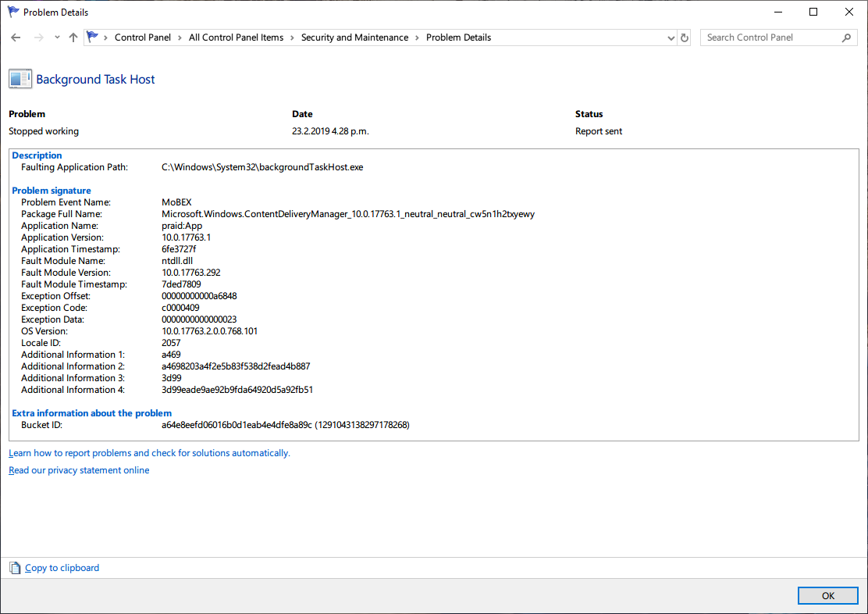Click the Report sent status text
Screen dimensions: 868x614
[x=599, y=131]
